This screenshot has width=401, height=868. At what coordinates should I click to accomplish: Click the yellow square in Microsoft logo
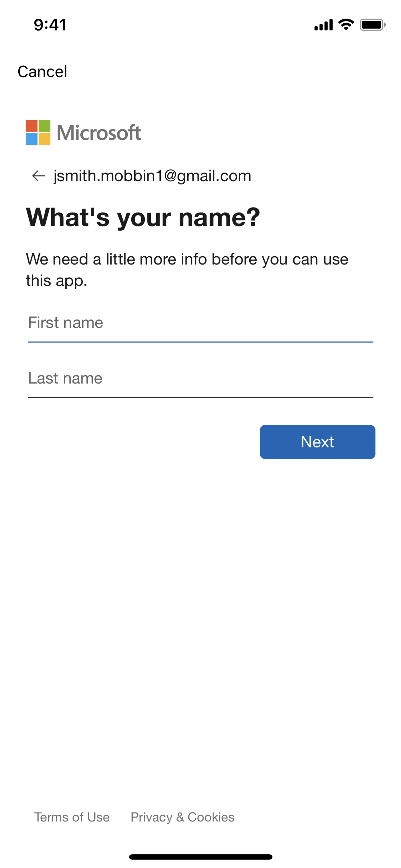44,139
